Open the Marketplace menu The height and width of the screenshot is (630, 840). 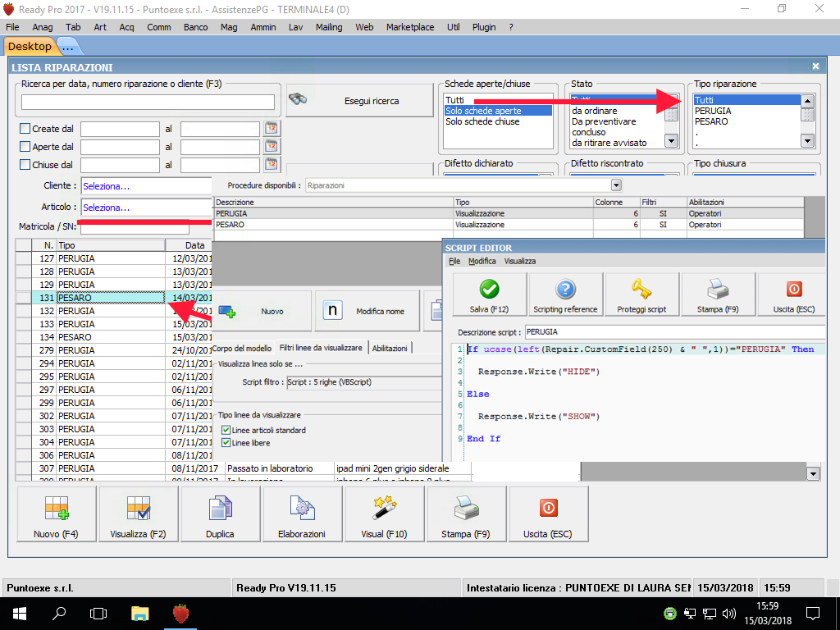click(410, 27)
